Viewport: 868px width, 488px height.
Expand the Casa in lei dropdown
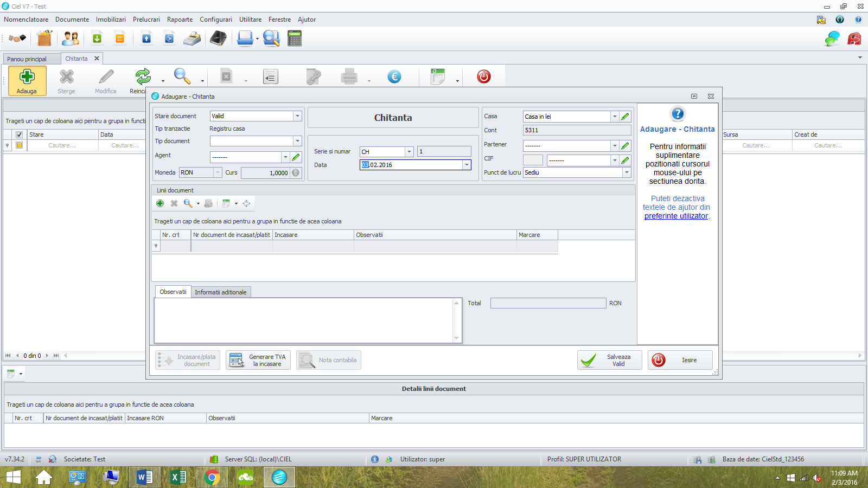click(615, 117)
